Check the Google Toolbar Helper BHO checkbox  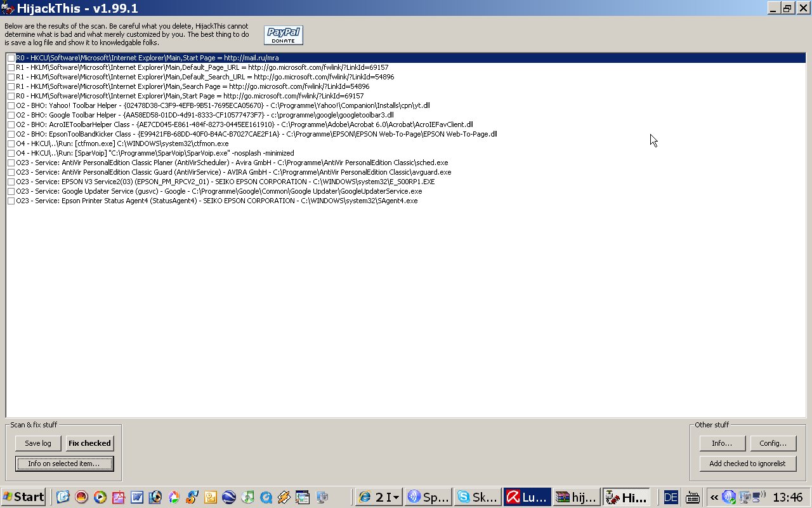11,115
